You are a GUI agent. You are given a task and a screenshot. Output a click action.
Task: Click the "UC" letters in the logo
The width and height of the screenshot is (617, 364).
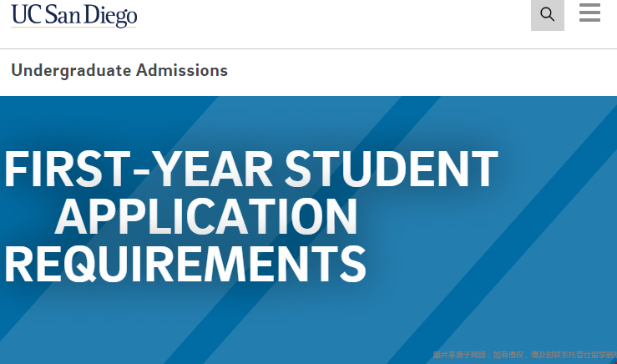click(x=26, y=14)
